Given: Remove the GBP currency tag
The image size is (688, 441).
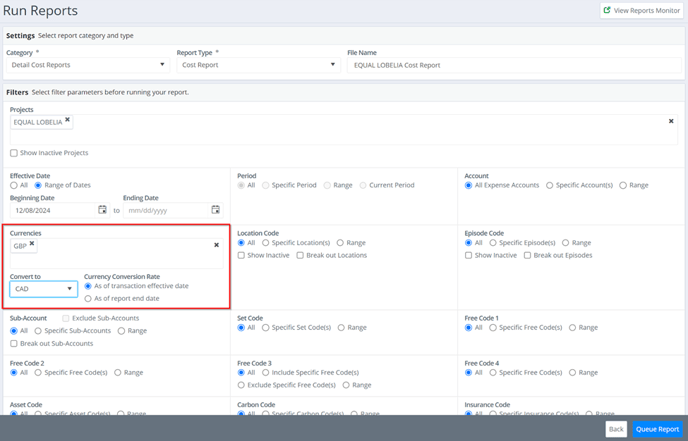Looking at the screenshot, I should 32,243.
